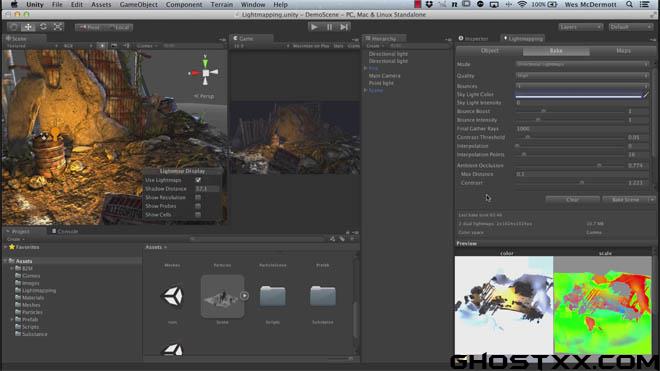Open the Quality dropdown
This screenshot has width=660, height=371.
point(582,76)
